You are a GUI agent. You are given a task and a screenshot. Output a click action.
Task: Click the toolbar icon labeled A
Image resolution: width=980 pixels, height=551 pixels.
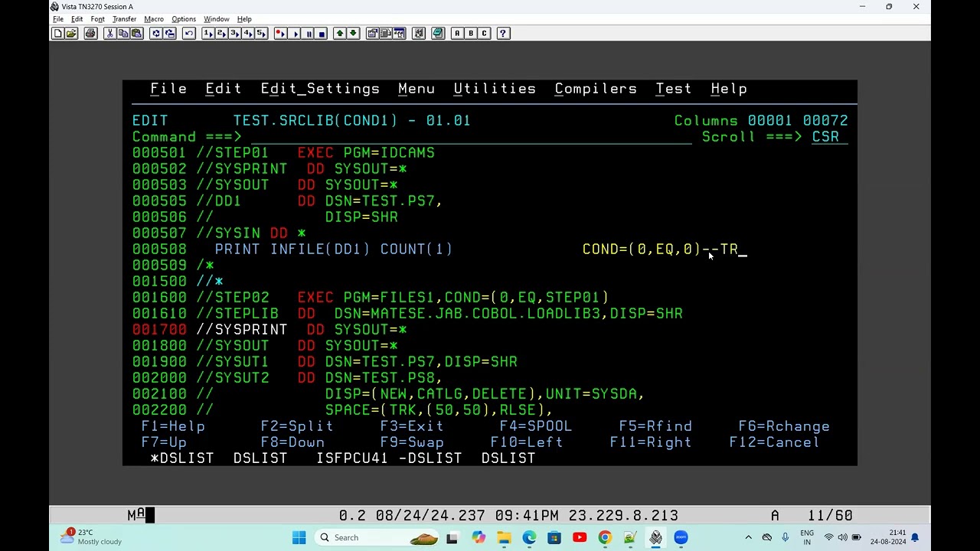[x=457, y=33]
